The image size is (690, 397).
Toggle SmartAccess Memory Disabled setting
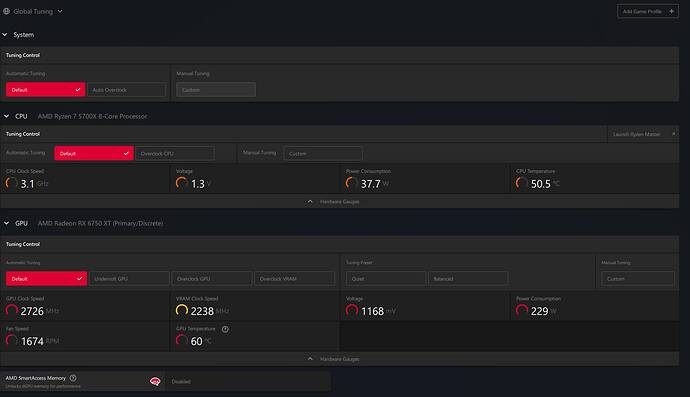(248, 382)
